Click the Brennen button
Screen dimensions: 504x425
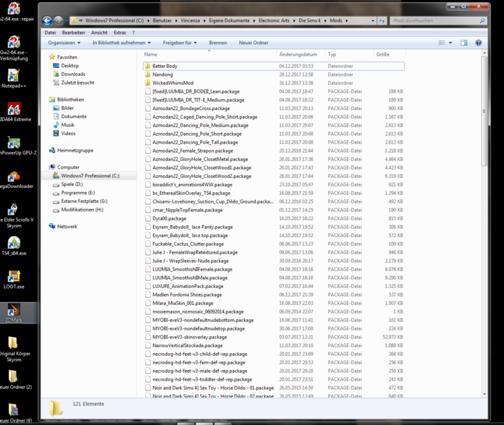coord(218,43)
